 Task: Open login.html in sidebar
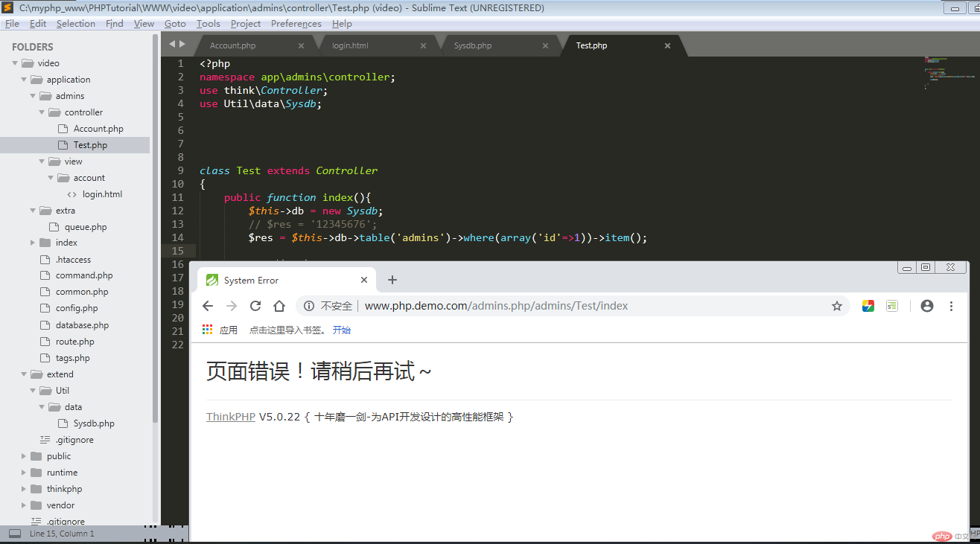102,194
